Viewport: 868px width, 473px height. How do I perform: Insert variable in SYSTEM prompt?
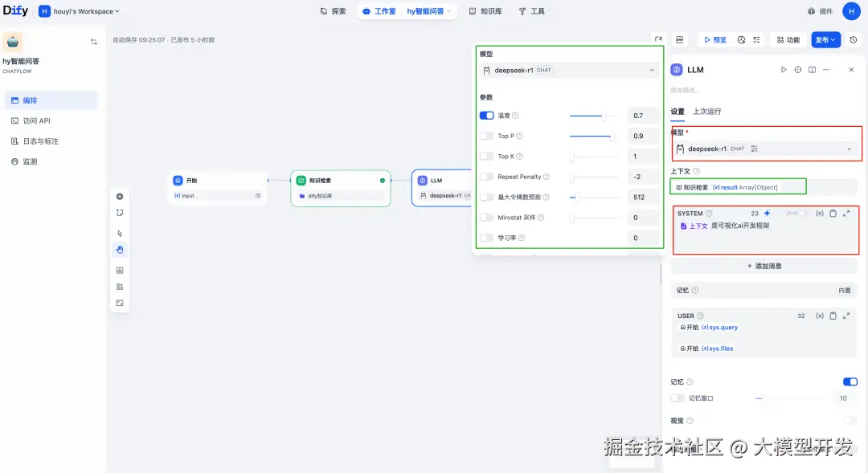pyautogui.click(x=819, y=213)
